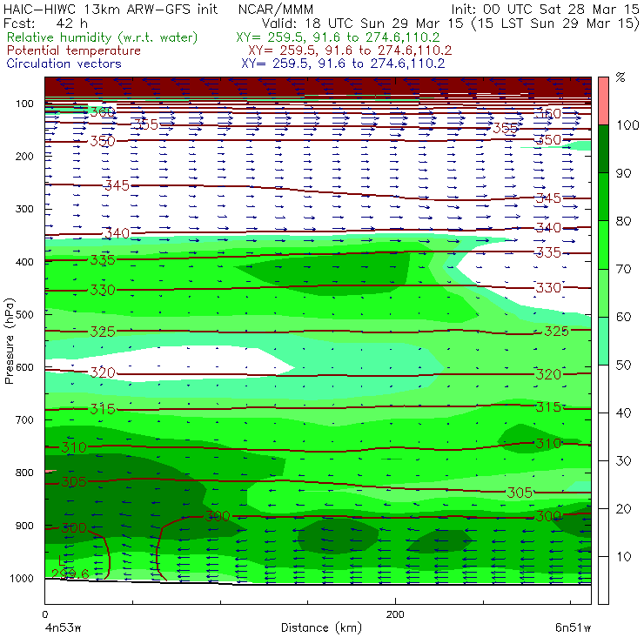Click the colorbar's "60" label

[624, 317]
